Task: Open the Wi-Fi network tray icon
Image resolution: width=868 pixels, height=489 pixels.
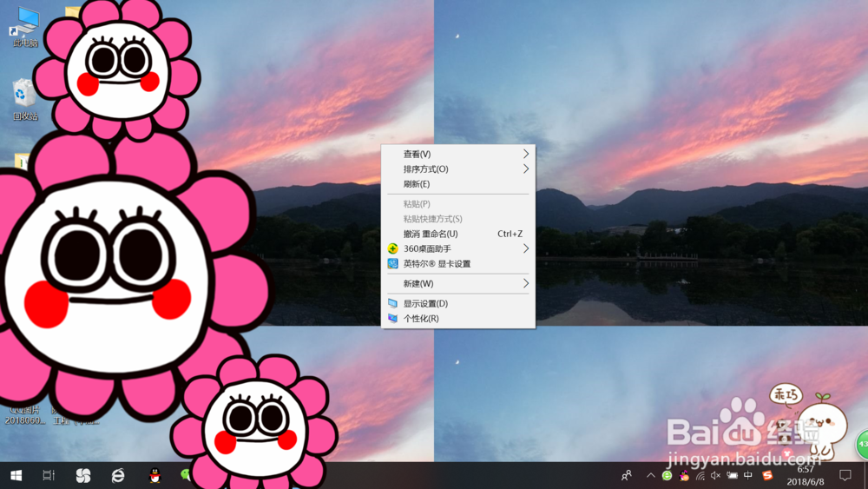Action: point(700,475)
